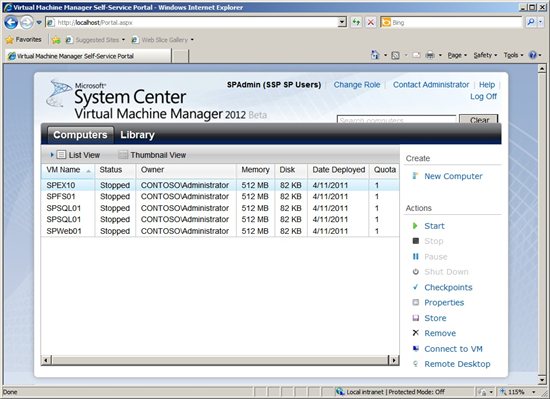The height and width of the screenshot is (399, 550).
Task: Click the Remove X icon
Action: click(416, 333)
